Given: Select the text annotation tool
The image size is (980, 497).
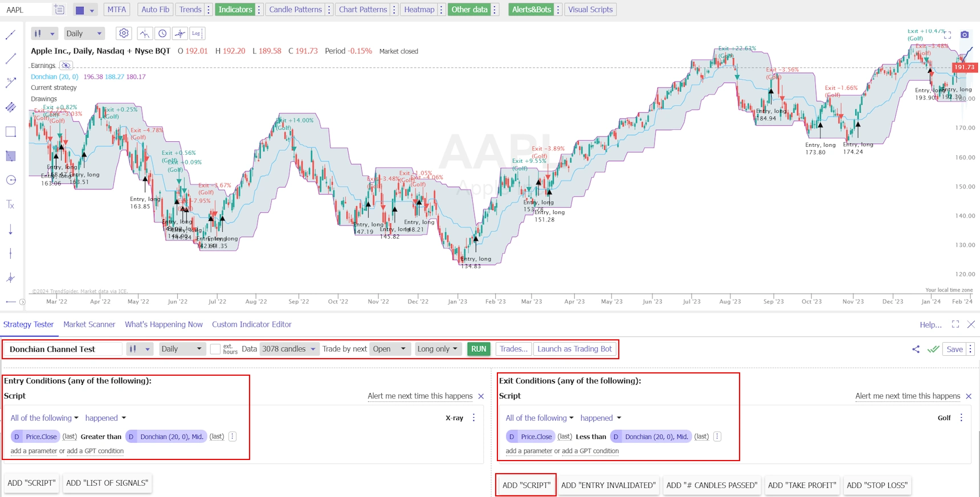Looking at the screenshot, I should click(10, 204).
